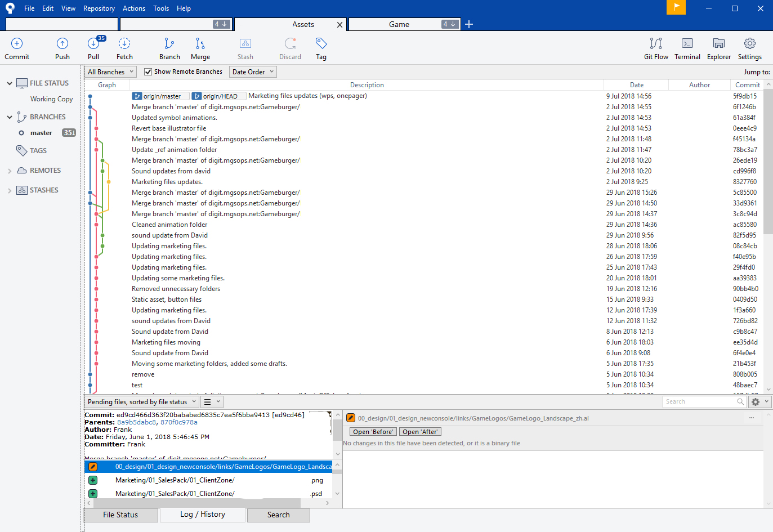
Task: Click the Open 'Before' button
Action: tap(373, 432)
